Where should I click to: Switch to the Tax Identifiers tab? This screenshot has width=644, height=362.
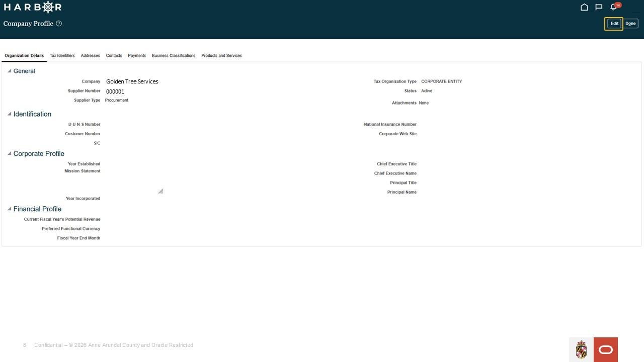pyautogui.click(x=62, y=56)
